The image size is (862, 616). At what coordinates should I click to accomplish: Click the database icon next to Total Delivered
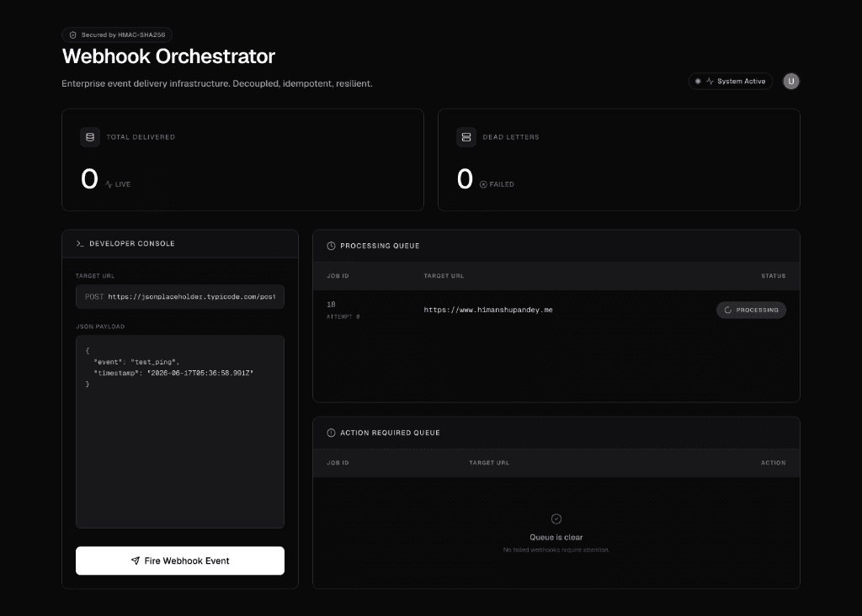click(x=90, y=137)
